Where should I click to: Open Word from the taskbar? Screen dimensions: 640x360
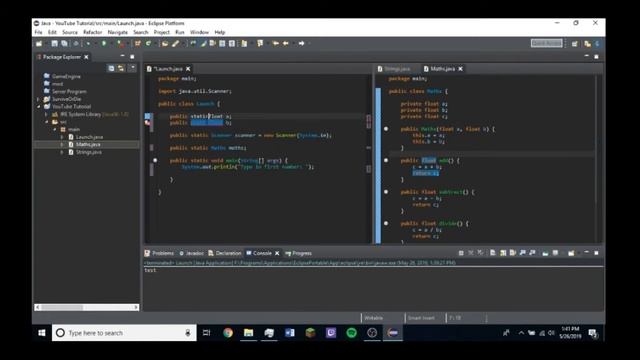(x=289, y=333)
